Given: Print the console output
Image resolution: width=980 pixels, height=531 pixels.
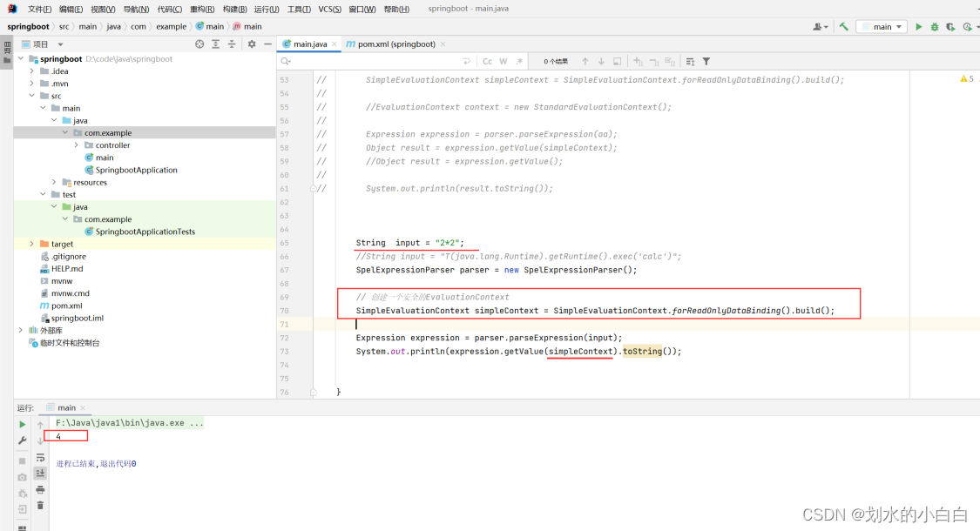Looking at the screenshot, I should coord(40,490).
